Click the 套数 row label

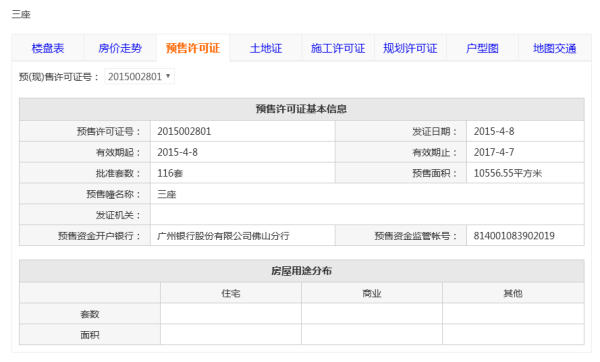coord(90,314)
